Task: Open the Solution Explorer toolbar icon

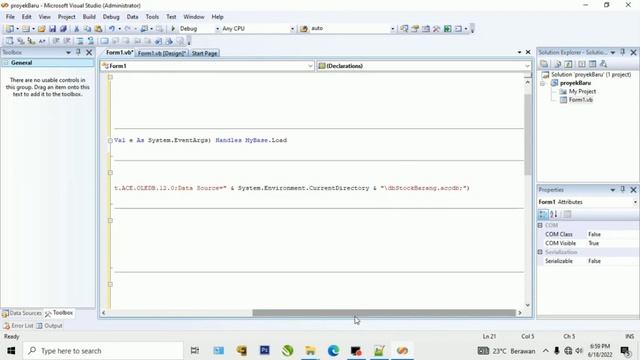Action: (x=404, y=29)
